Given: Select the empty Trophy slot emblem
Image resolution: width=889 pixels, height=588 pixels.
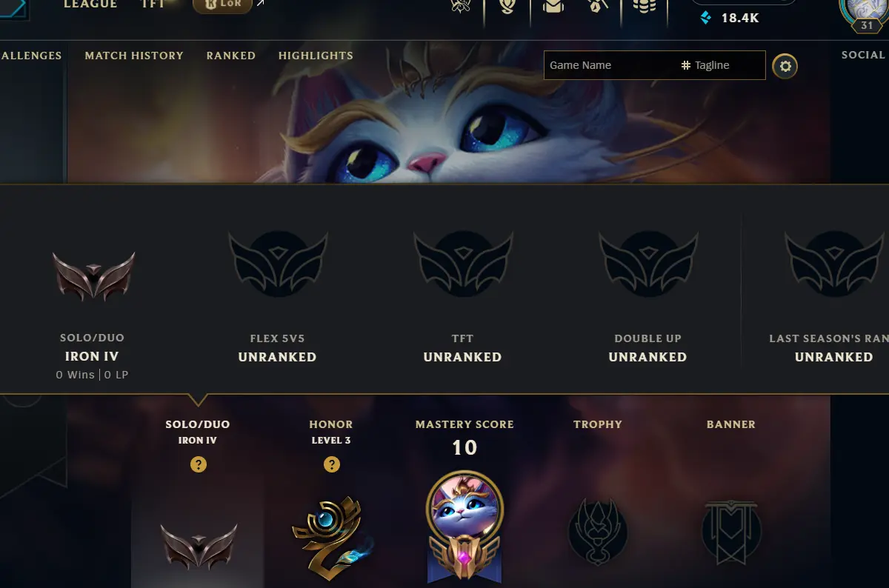Looking at the screenshot, I should coord(598,532).
